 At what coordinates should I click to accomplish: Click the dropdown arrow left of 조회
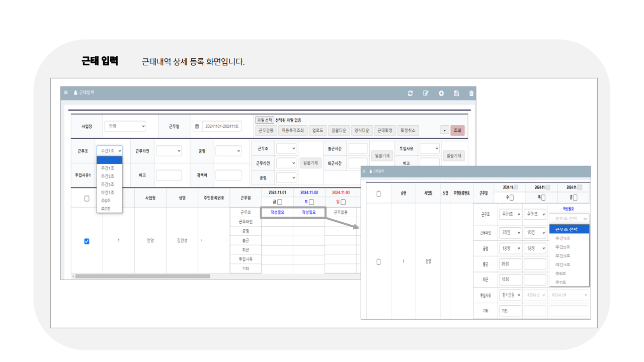click(445, 130)
